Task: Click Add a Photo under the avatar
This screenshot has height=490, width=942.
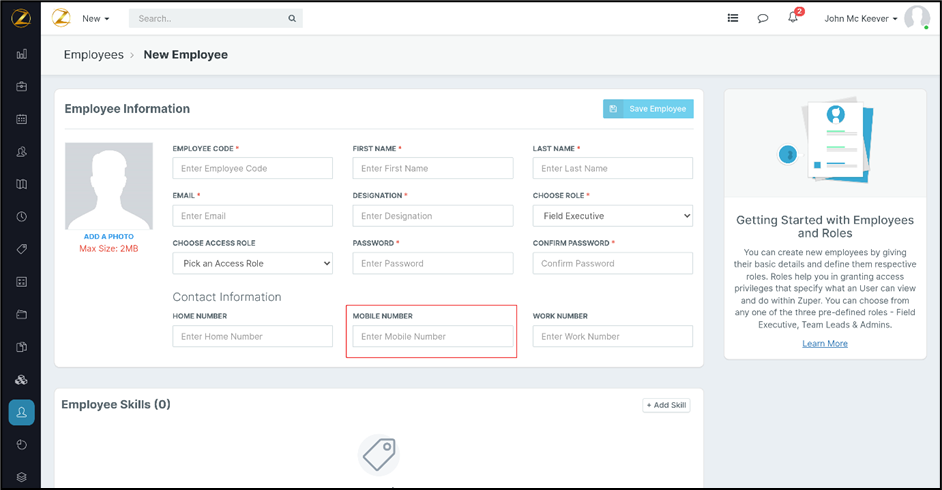Action: (x=109, y=237)
